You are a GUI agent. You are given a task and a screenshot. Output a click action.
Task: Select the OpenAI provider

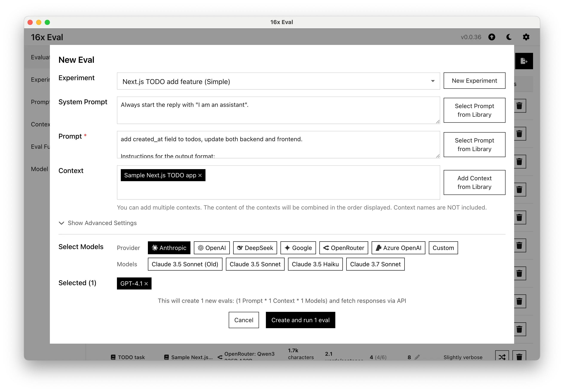point(212,248)
